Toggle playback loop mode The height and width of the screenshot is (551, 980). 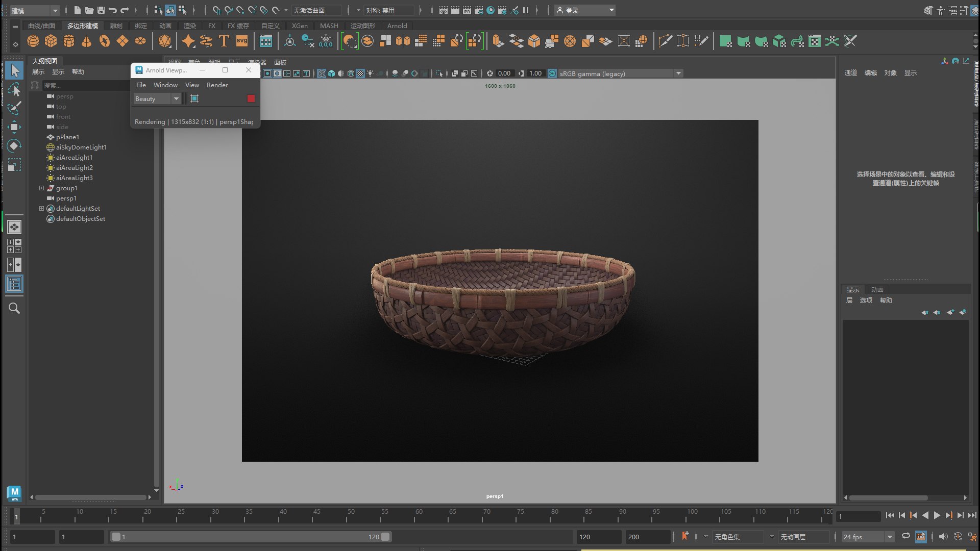click(906, 536)
